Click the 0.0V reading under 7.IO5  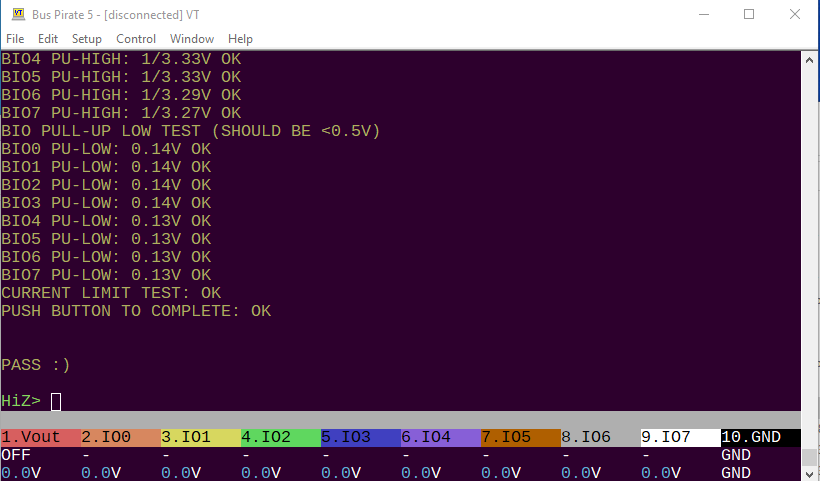(x=501, y=473)
